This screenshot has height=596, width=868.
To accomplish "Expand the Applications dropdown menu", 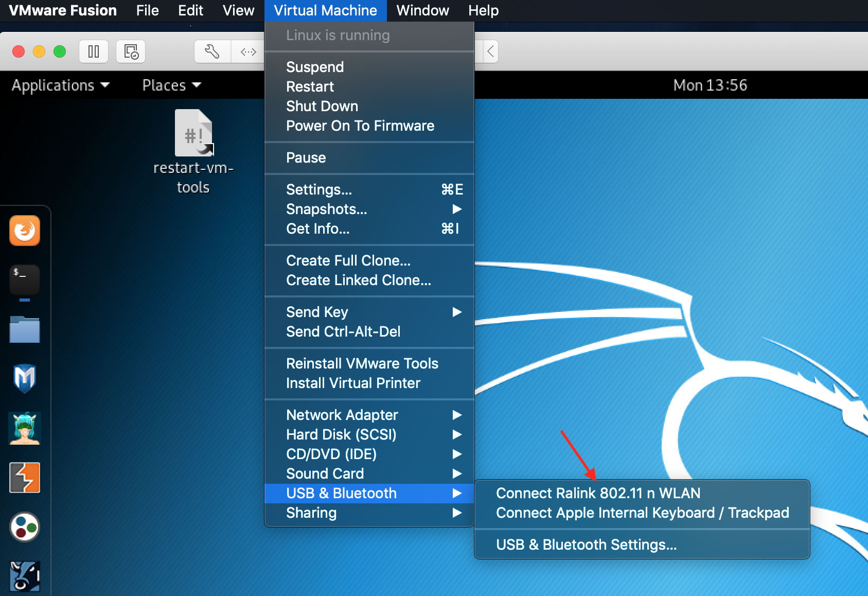I will 61,85.
